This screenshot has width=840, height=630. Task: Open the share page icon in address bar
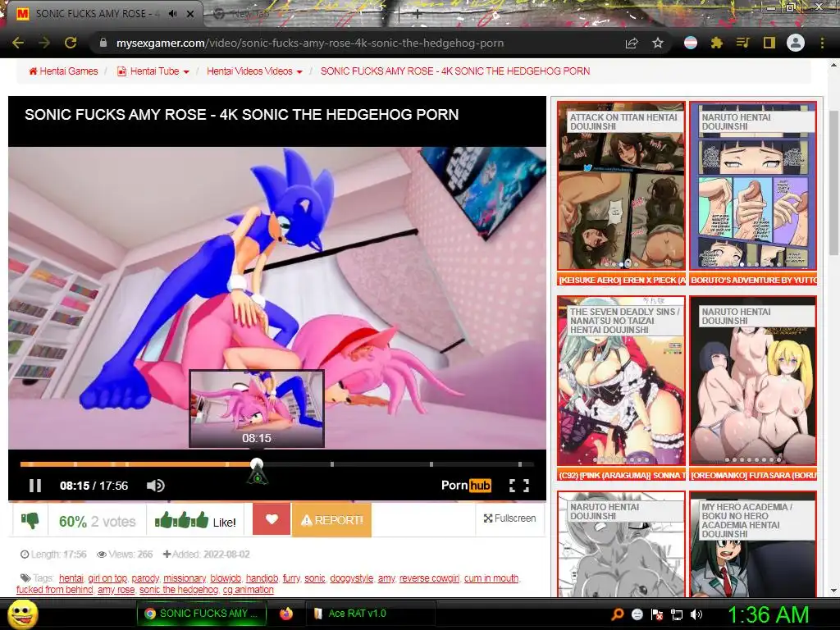[x=632, y=43]
